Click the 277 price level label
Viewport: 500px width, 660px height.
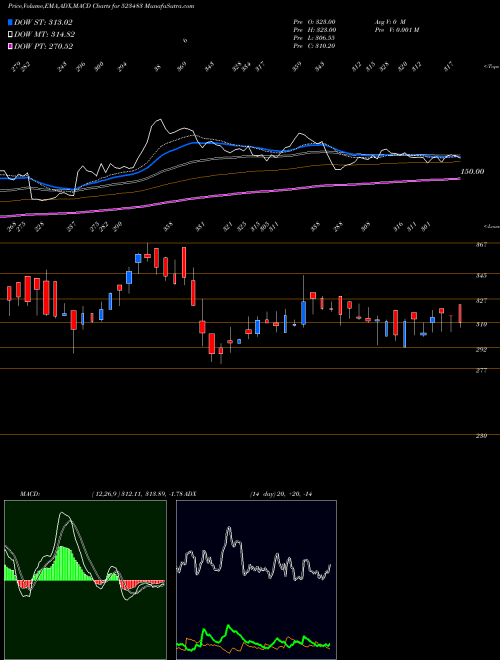481,370
